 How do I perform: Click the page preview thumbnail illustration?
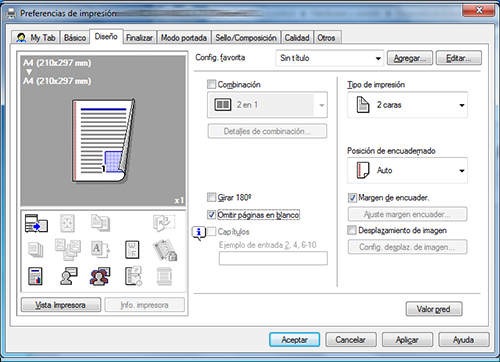[103, 141]
